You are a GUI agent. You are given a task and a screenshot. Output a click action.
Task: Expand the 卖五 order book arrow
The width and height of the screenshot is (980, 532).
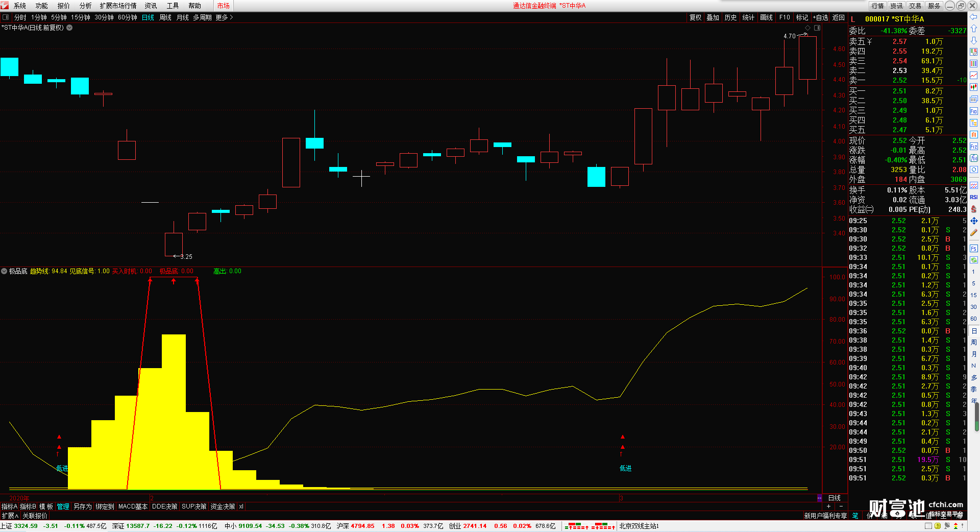click(869, 41)
